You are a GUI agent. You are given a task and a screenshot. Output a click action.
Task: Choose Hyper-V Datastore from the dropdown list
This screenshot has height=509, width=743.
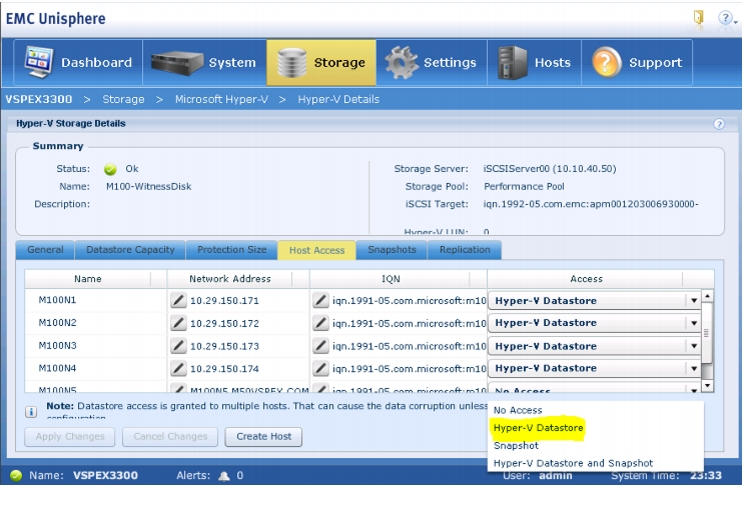[x=538, y=428]
